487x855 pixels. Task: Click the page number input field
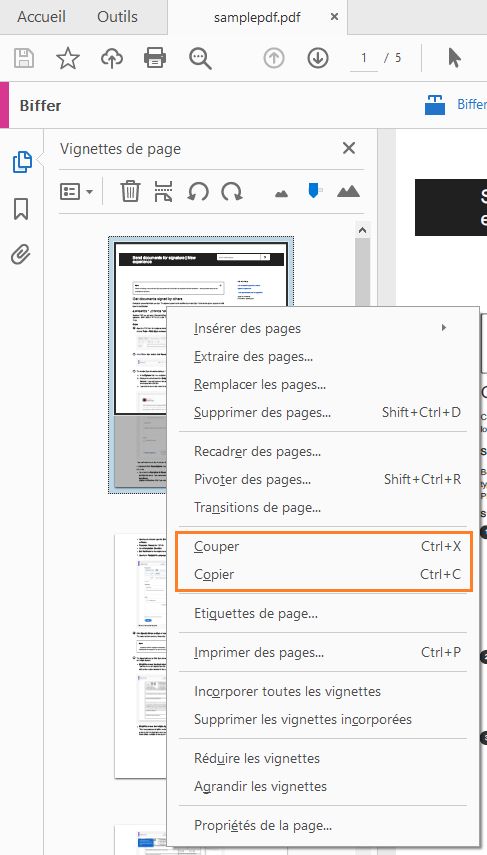click(364, 58)
